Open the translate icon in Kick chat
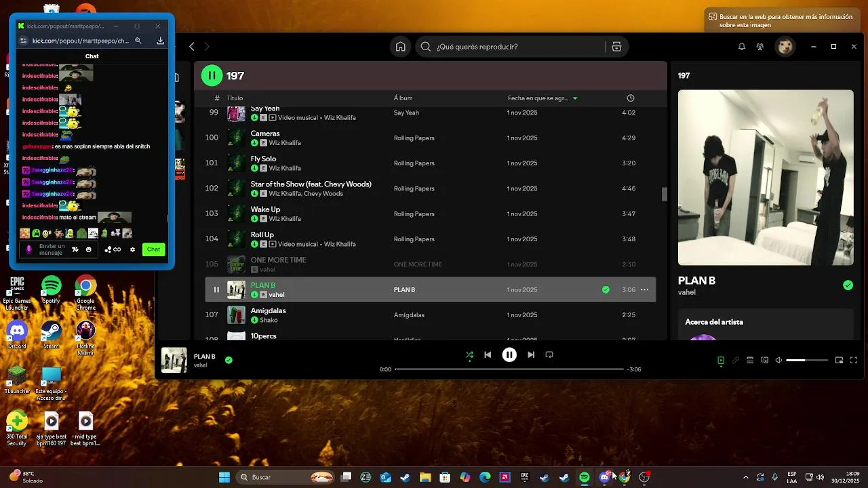This screenshot has width=868, height=488. point(75,249)
